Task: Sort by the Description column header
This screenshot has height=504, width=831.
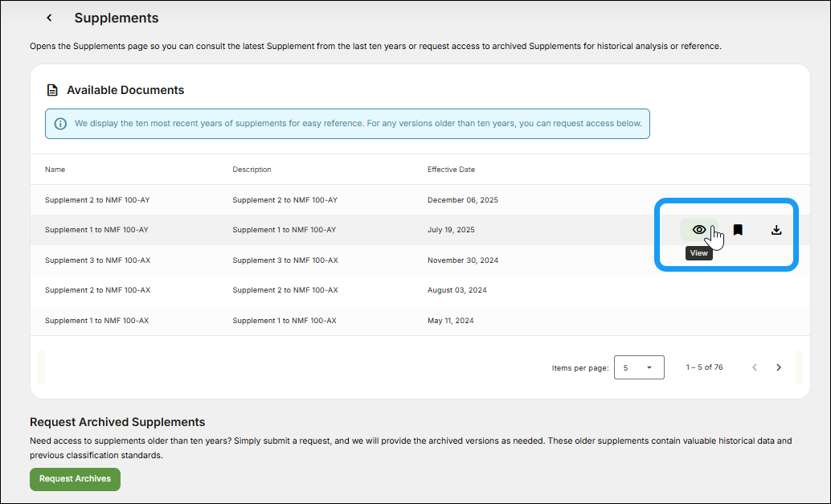Action: [x=252, y=170]
